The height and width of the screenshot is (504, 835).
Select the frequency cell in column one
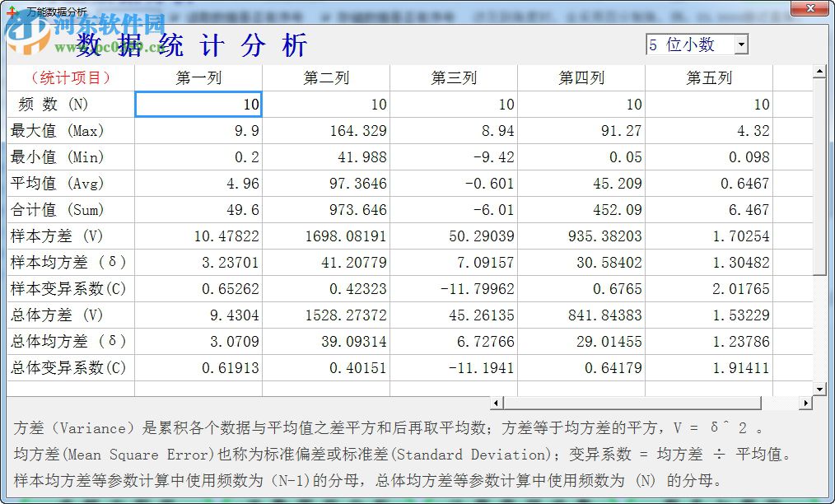point(198,105)
